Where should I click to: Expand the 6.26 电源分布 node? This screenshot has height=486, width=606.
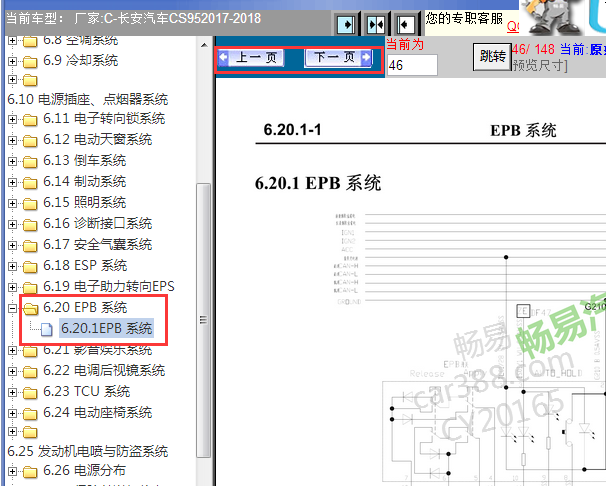[x=12, y=471]
